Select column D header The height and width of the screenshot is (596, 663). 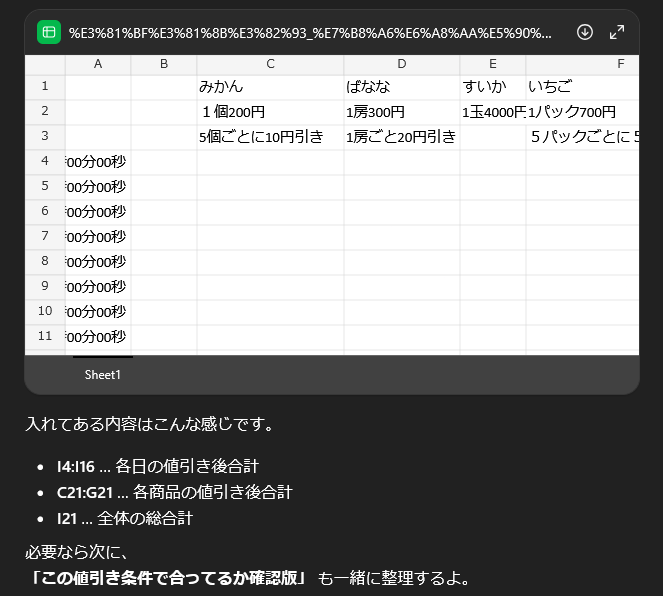point(401,64)
